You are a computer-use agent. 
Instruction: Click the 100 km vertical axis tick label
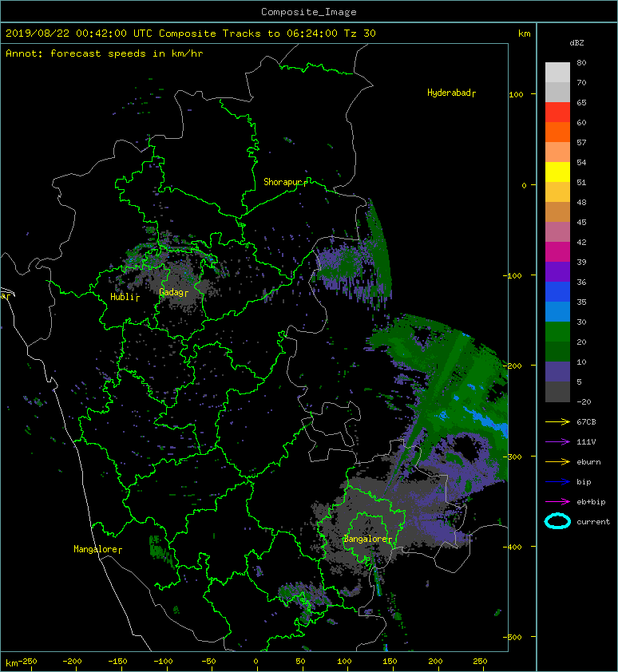coord(516,95)
